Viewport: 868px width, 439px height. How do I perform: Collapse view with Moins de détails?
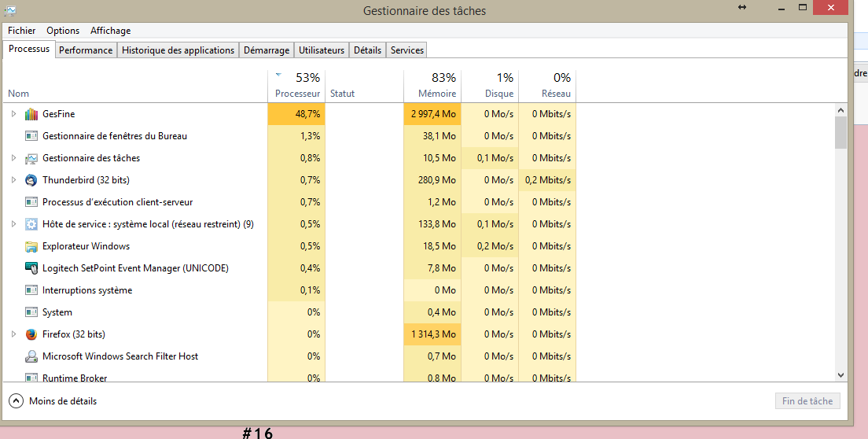click(x=53, y=400)
